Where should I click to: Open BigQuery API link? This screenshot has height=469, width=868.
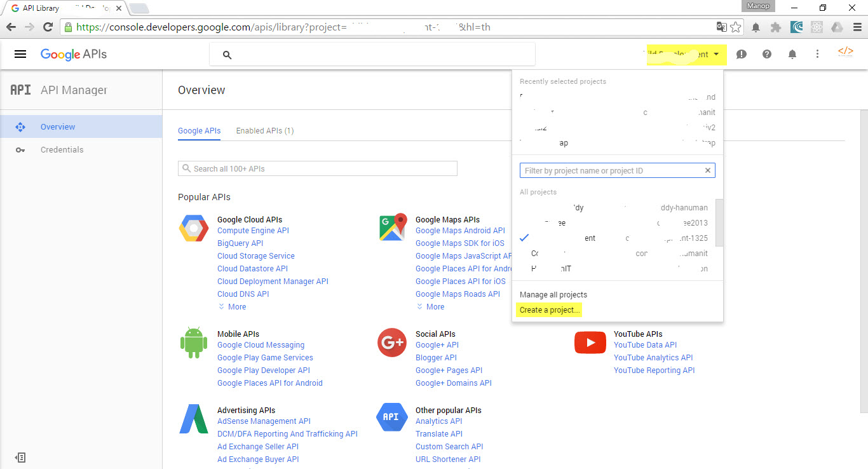[240, 243]
